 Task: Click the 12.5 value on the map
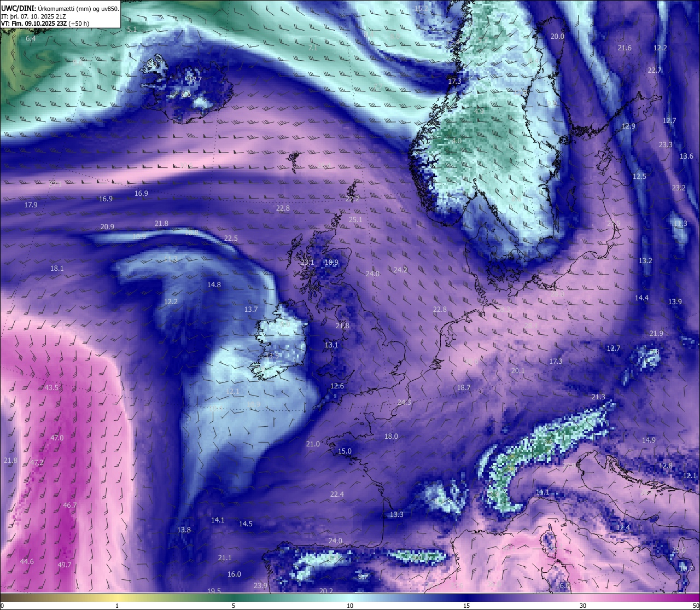coord(639,177)
